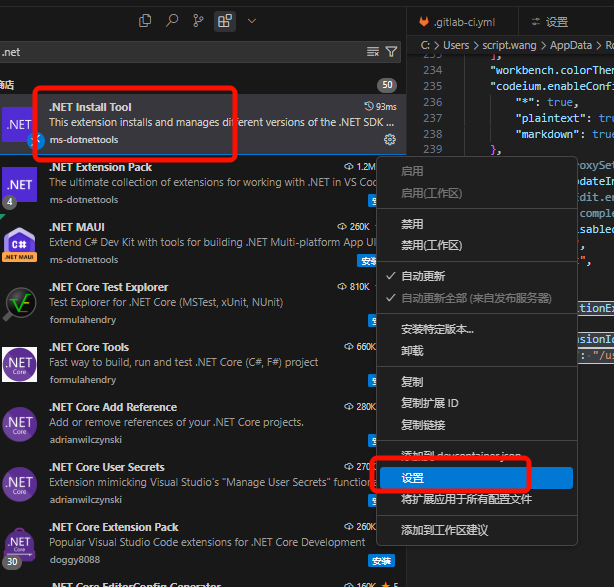614x587 pixels.
Task: Choose 将扩展应用于所有配置文件
Action: [477, 499]
